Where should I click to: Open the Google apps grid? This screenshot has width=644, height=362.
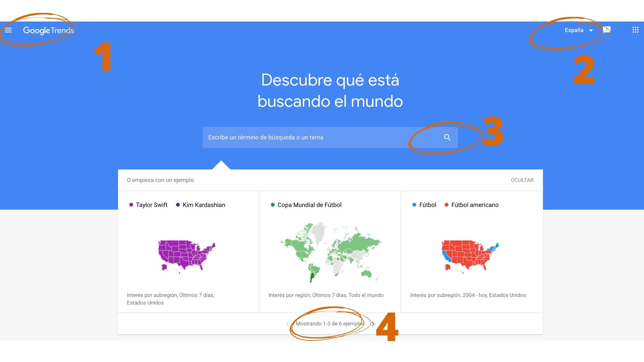pos(635,30)
